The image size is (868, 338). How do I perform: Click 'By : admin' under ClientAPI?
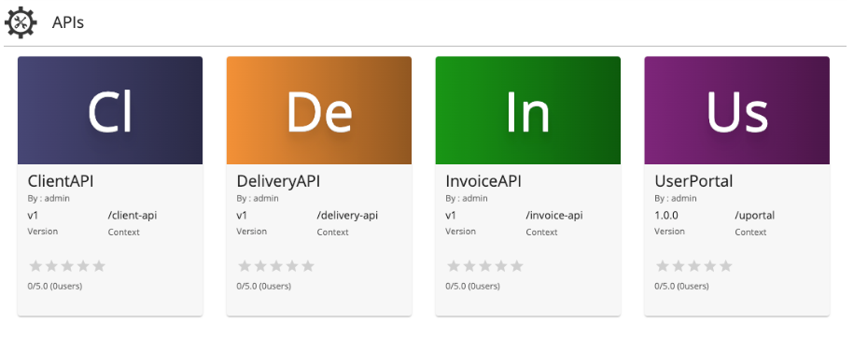49,198
